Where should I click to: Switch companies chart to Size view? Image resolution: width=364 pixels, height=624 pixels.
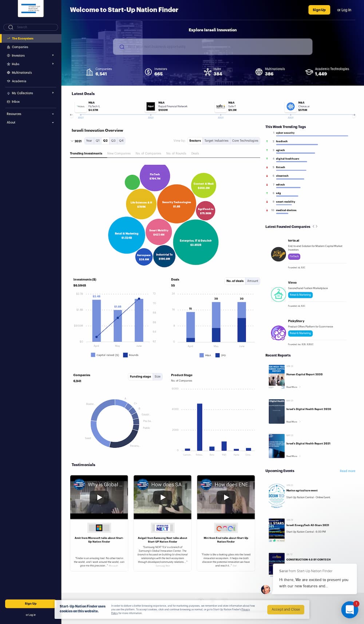157,377
